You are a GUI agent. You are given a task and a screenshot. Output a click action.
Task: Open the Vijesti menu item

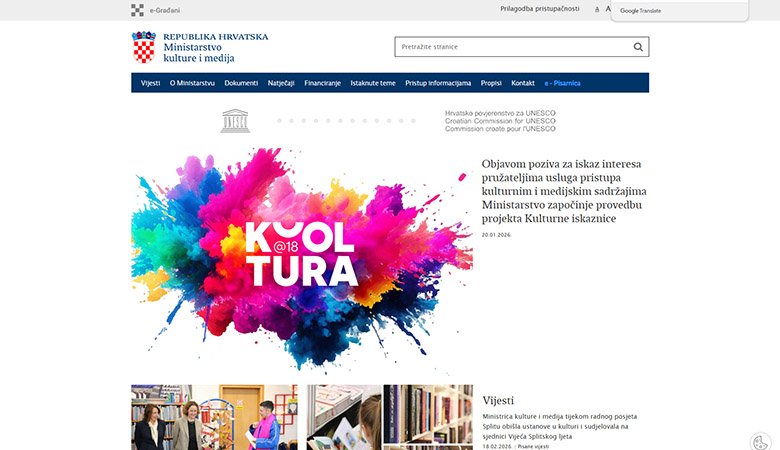151,83
